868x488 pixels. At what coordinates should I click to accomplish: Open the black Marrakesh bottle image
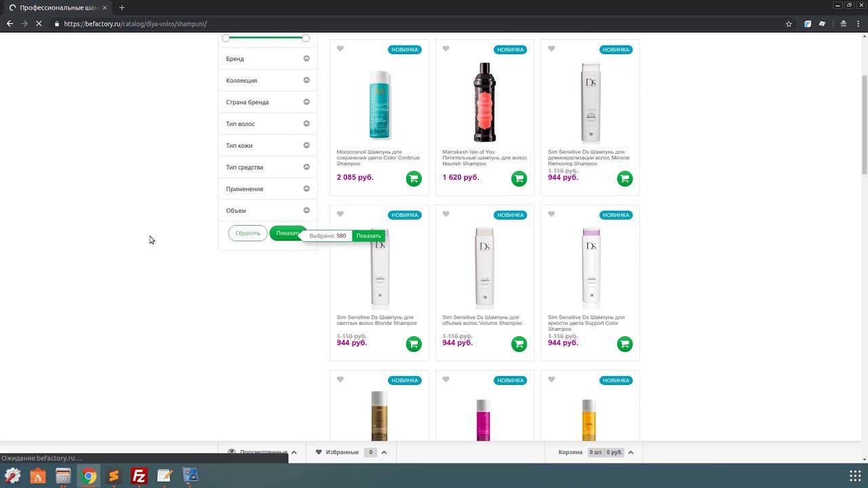click(x=484, y=102)
